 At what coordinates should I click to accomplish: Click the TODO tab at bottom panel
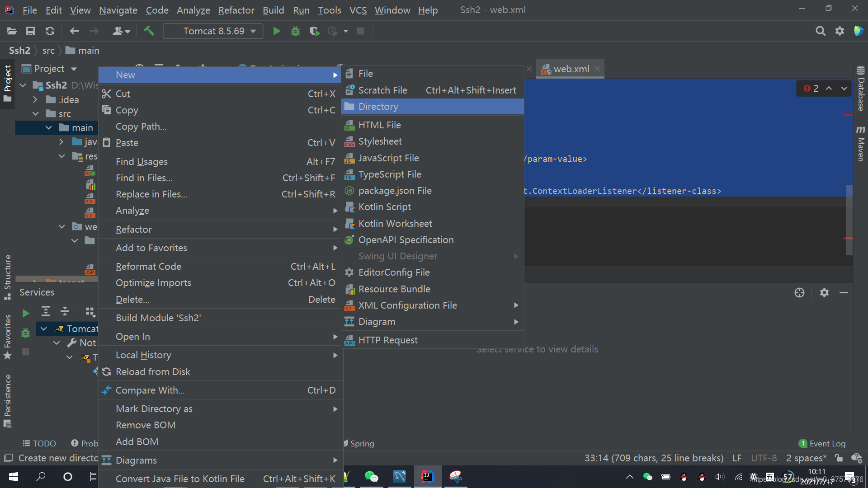[x=39, y=443]
